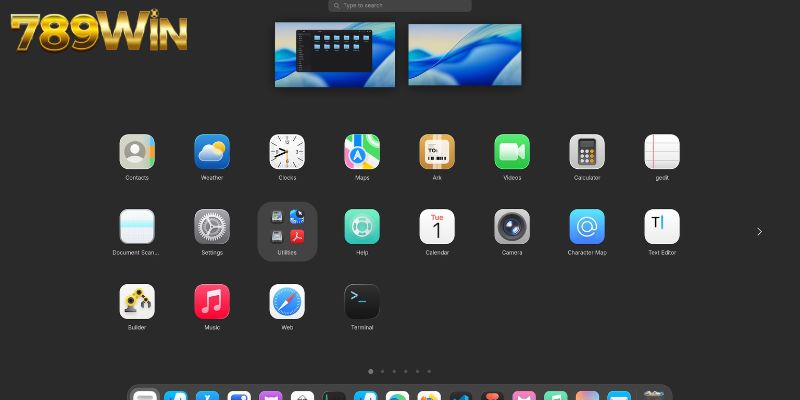800x400 pixels.
Task: Launch the gedit text editor
Action: (x=662, y=152)
